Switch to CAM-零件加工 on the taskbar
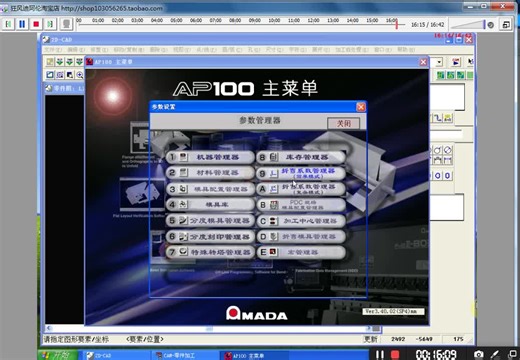520x360 pixels. click(183, 356)
